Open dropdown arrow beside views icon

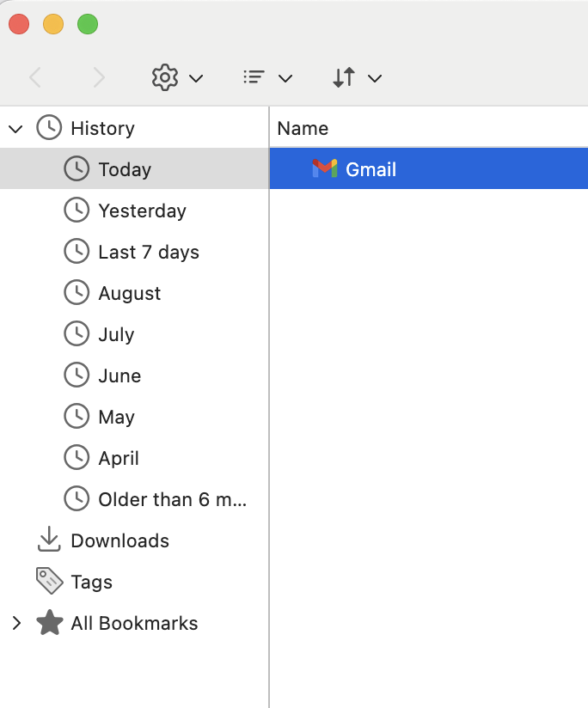coord(285,78)
